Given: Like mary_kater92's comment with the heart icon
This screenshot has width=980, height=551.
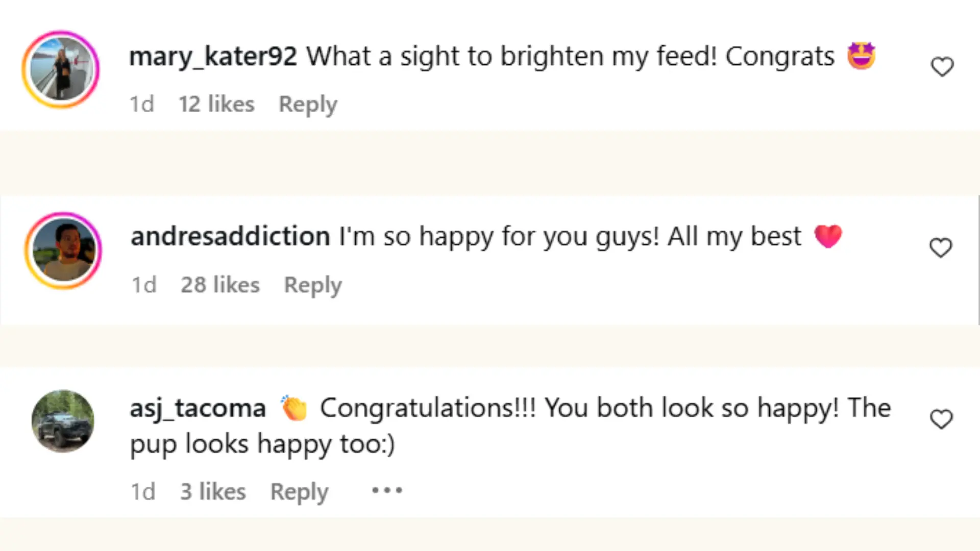Looking at the screenshot, I should coord(942,66).
